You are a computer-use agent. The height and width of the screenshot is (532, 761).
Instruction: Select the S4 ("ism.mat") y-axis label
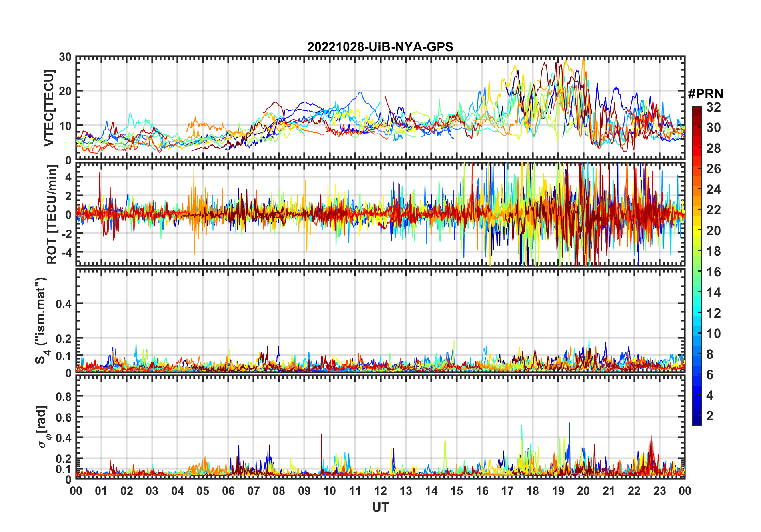[42, 321]
